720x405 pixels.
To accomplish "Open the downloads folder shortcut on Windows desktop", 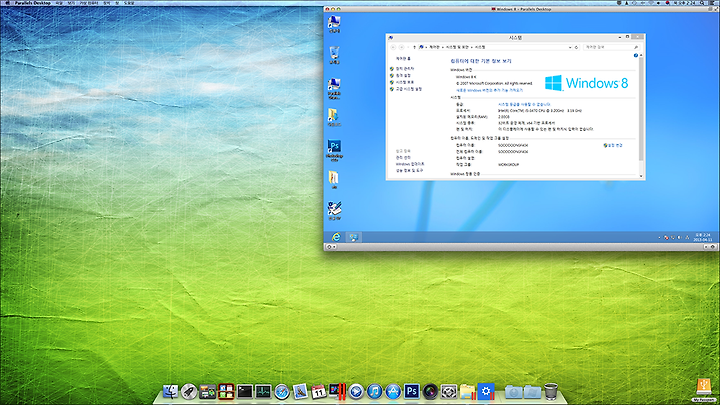I will coord(334,118).
